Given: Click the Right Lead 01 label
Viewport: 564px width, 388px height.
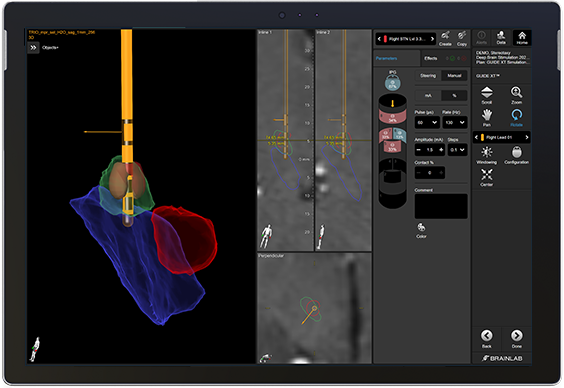Looking at the screenshot, I should point(498,137).
